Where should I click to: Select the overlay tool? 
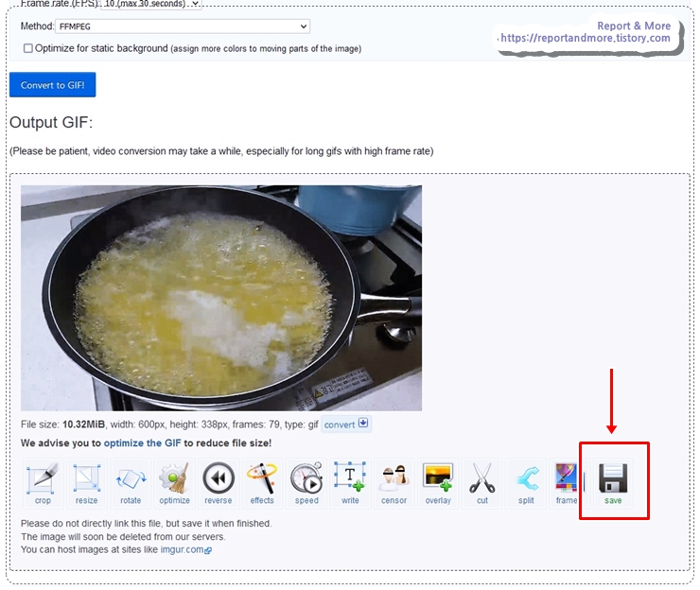coord(438,483)
